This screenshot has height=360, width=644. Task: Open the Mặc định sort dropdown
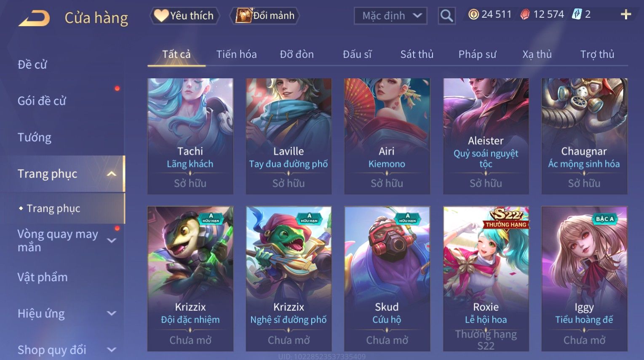390,16
